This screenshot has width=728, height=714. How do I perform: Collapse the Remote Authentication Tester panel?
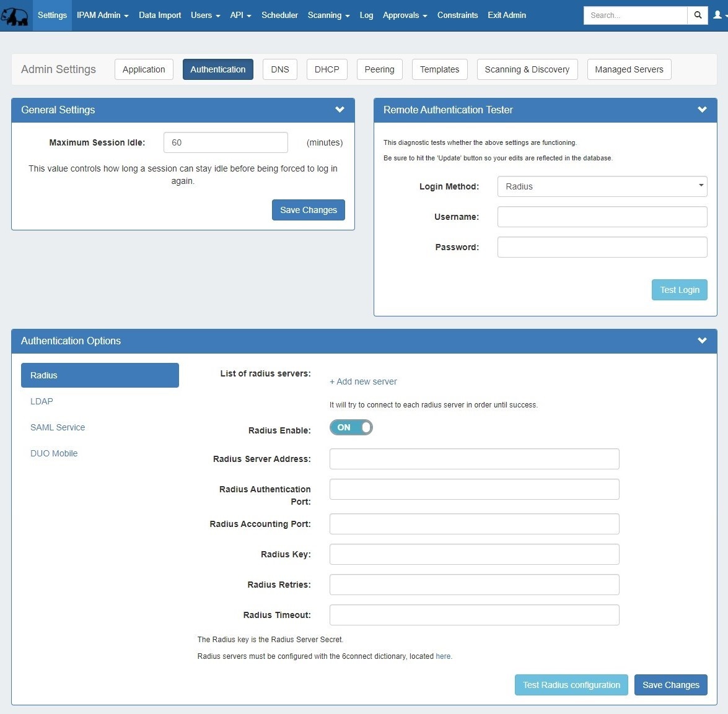click(x=702, y=110)
